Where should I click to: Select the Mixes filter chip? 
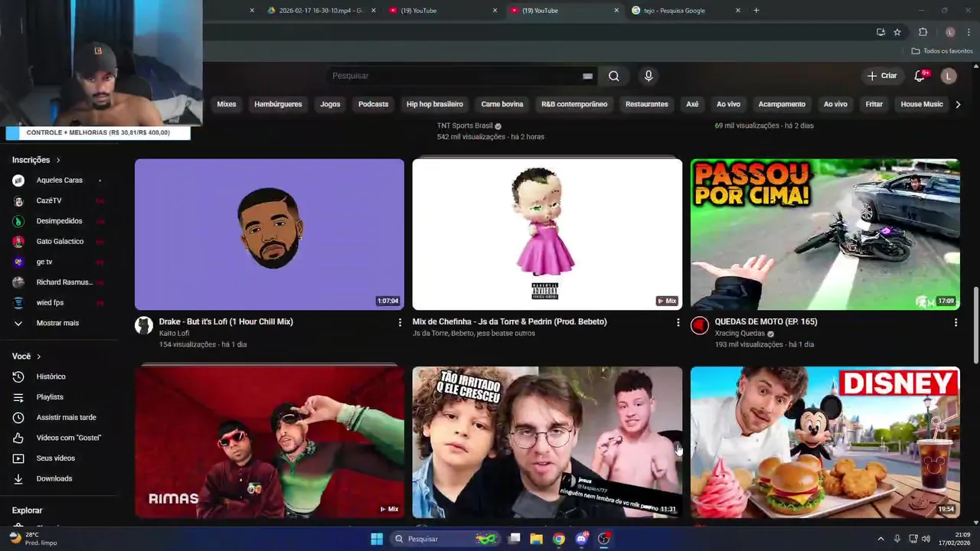227,104
